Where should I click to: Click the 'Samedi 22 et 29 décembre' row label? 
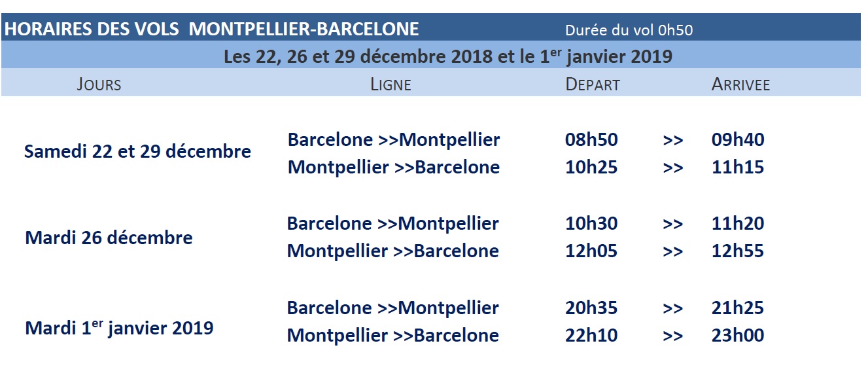tap(137, 152)
